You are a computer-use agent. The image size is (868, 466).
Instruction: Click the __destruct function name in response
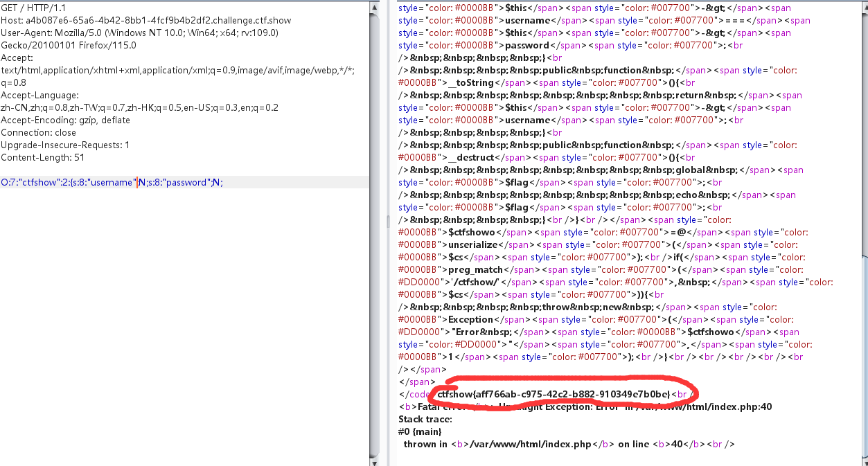tap(471, 157)
